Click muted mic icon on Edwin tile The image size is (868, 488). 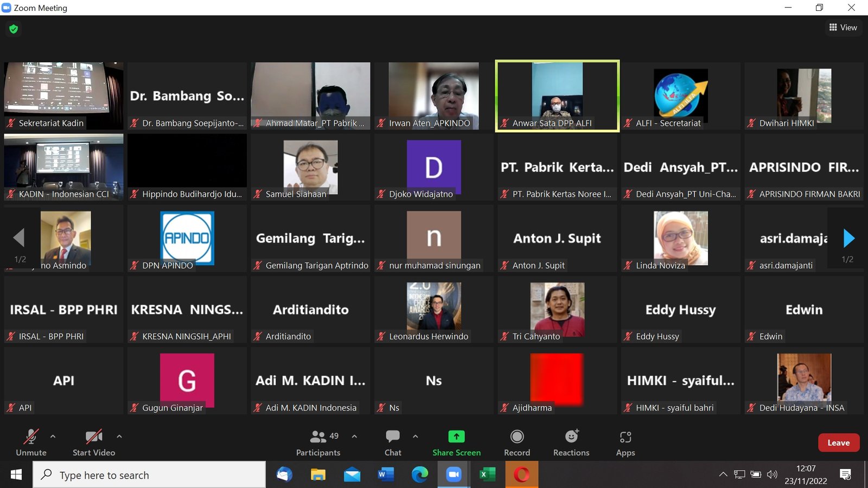(751, 336)
